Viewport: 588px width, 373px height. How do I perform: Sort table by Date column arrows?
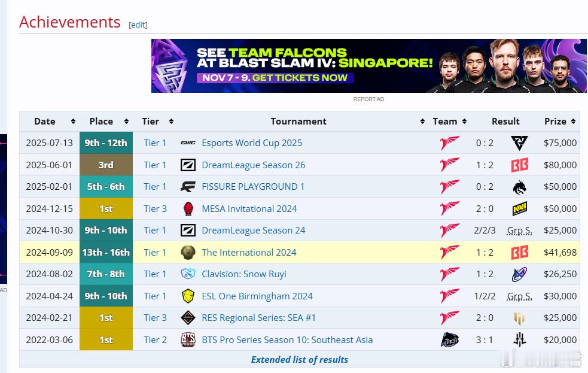coord(73,121)
